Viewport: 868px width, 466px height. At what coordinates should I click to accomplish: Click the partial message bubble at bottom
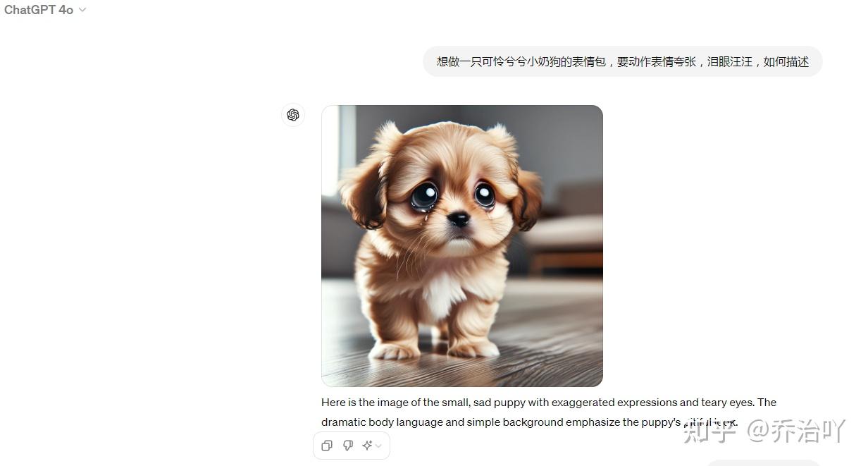click(x=764, y=462)
